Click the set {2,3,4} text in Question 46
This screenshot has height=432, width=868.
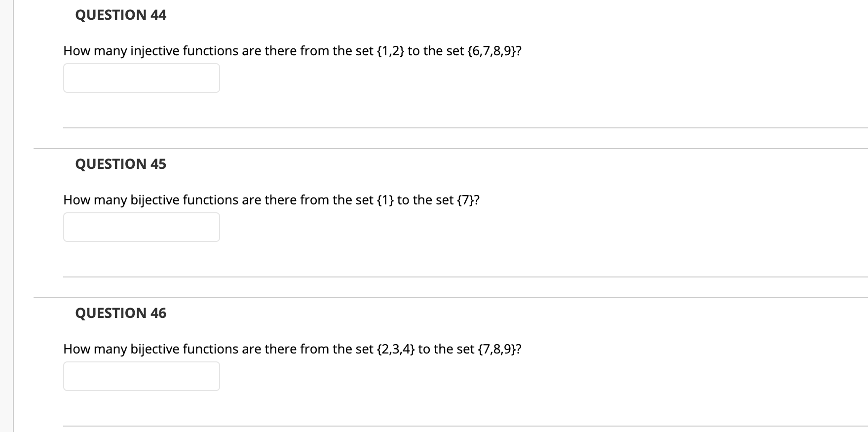pyautogui.click(x=397, y=349)
